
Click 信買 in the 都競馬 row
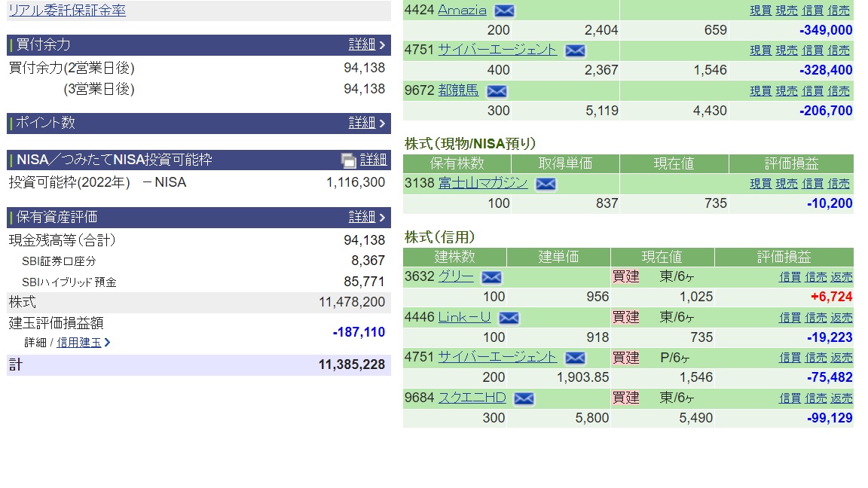pos(813,90)
